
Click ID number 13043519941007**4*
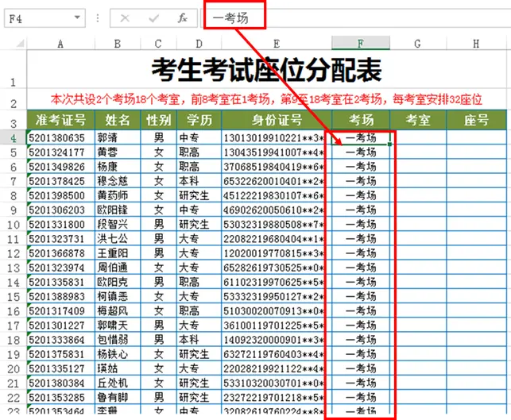[277, 152]
